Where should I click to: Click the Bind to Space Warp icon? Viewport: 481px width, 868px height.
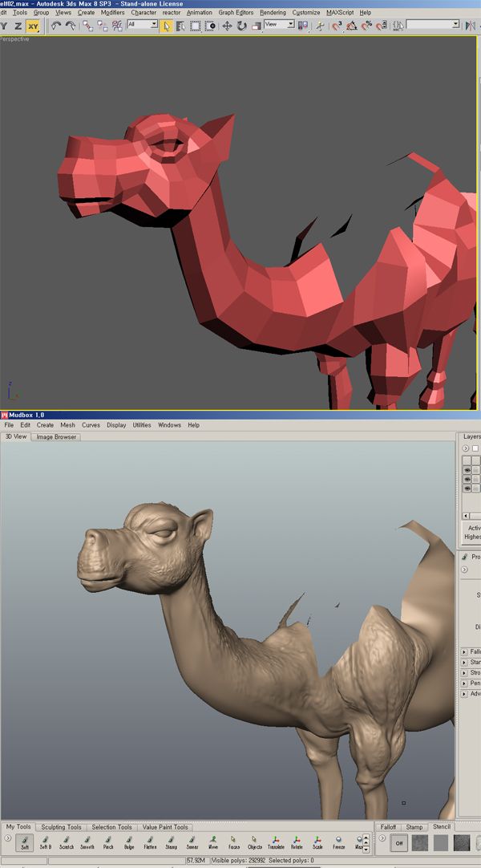(x=117, y=26)
